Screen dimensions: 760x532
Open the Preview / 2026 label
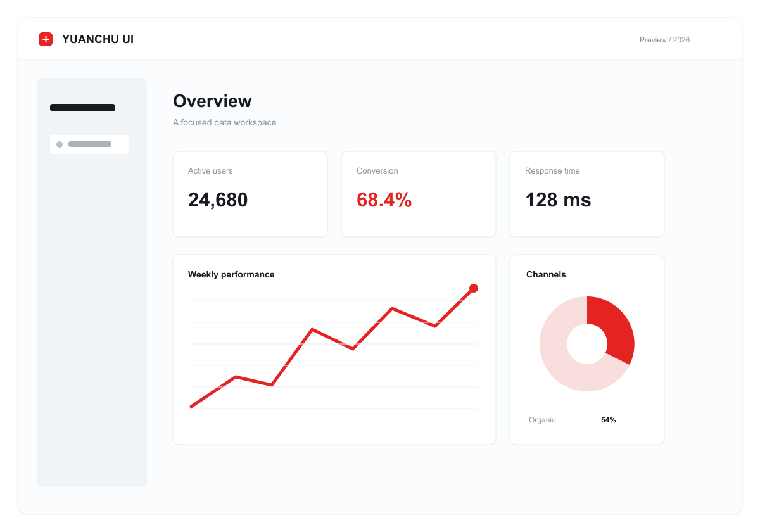coord(664,40)
